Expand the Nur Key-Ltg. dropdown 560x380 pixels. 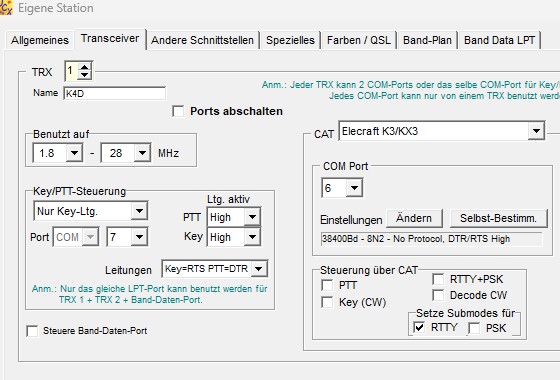(139, 211)
